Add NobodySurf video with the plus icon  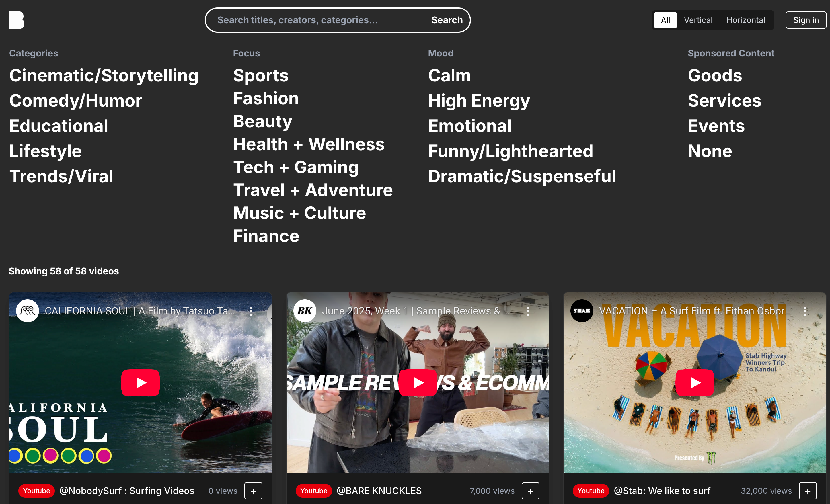pos(253,491)
